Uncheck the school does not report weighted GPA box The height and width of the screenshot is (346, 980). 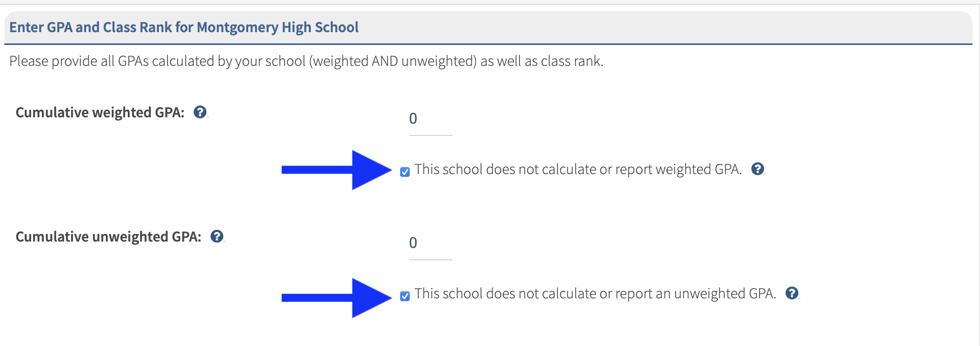(405, 172)
